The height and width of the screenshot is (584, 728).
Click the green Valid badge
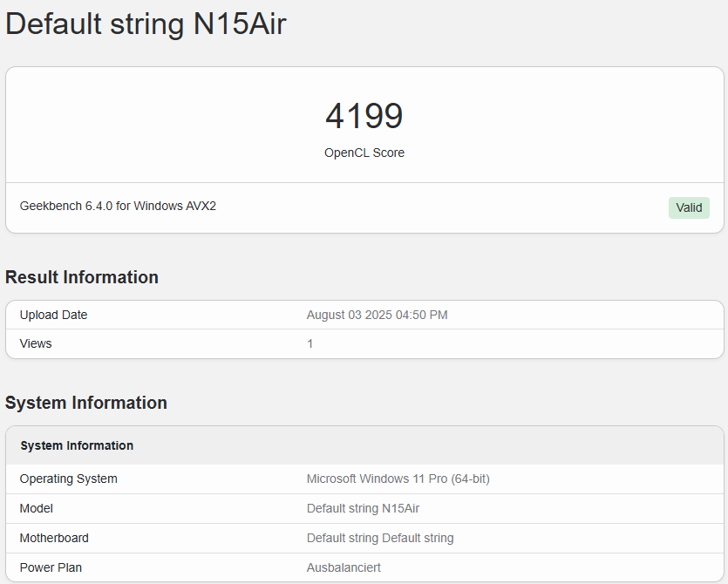pyautogui.click(x=689, y=207)
